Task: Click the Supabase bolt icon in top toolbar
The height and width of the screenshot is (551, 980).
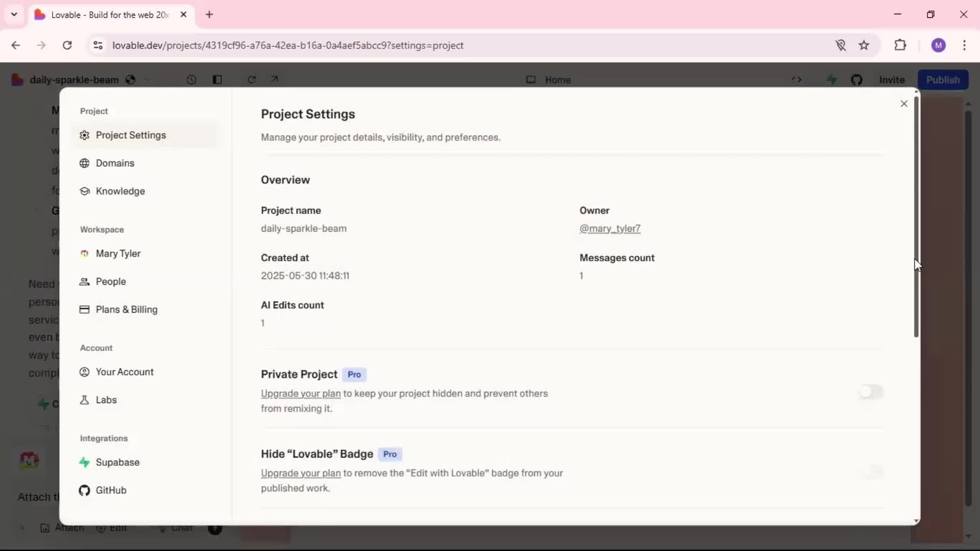Action: click(x=832, y=80)
